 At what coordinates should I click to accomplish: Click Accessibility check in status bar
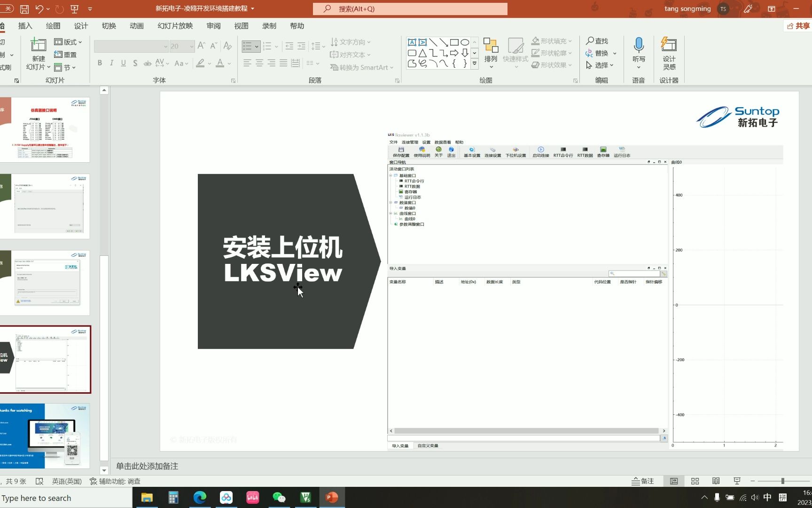pos(115,481)
